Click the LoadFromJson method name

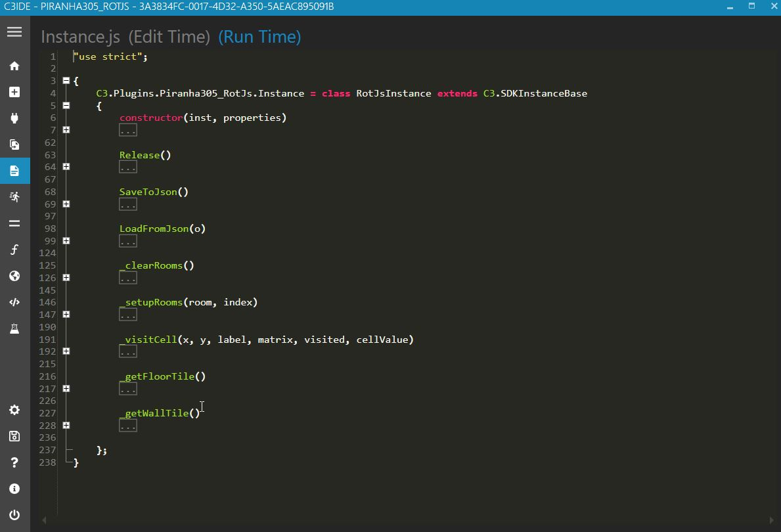tap(154, 229)
